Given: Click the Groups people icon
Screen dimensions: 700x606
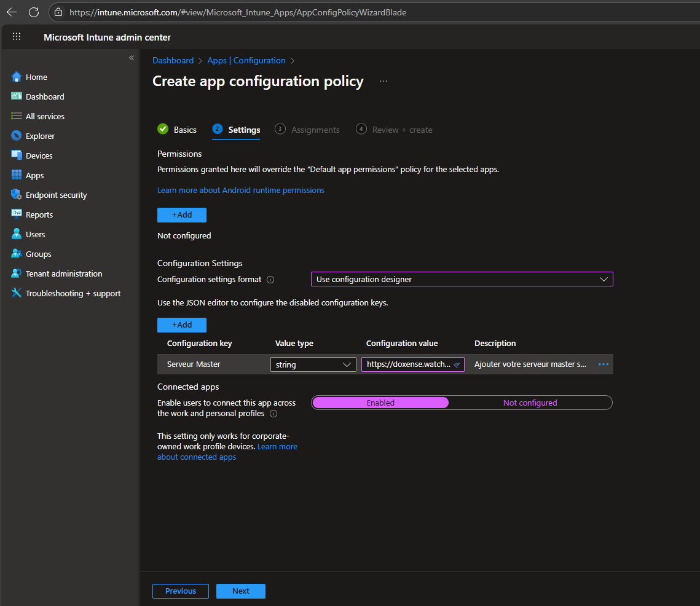Looking at the screenshot, I should [x=17, y=254].
